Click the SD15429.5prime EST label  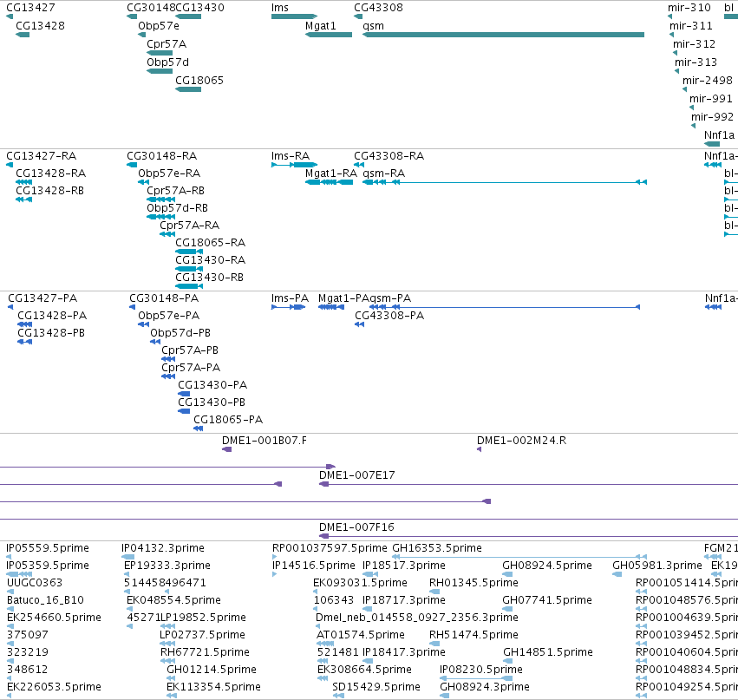376,687
